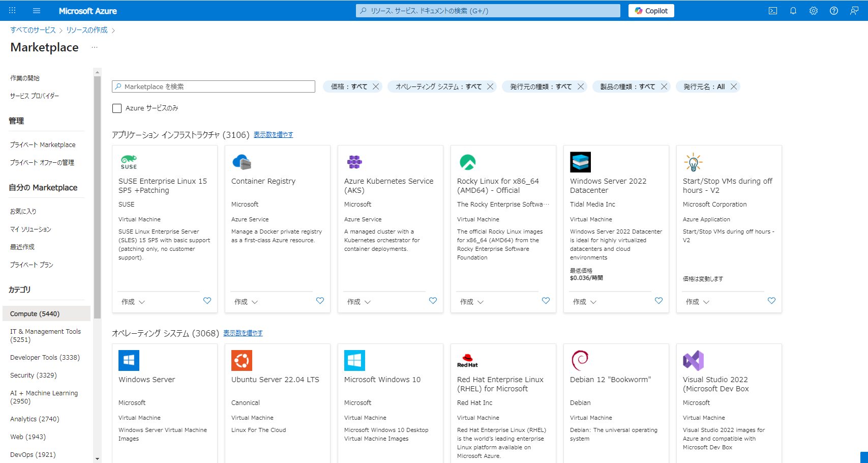Favorite SUSE Enterprise Linux 15 SP5 with heart
The height and width of the screenshot is (463, 868).
point(207,301)
